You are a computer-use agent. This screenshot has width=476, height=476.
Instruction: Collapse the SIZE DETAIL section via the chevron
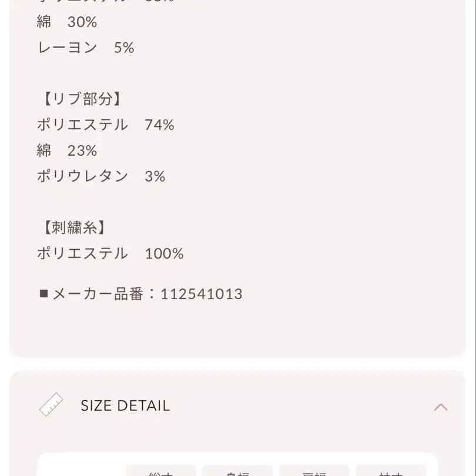pyautogui.click(x=440, y=405)
